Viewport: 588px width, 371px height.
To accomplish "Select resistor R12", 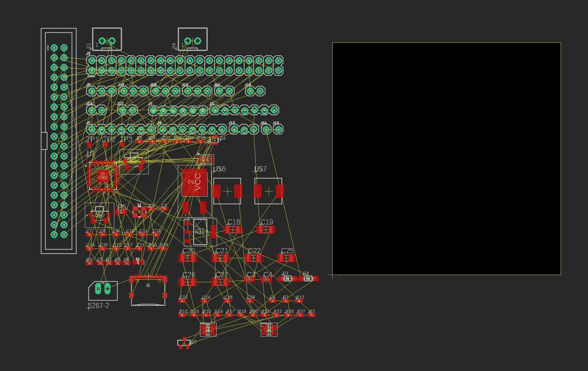I will pos(299,301).
